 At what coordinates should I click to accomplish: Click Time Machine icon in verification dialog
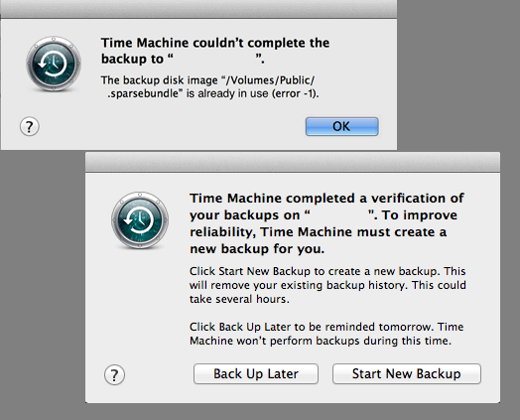click(140, 220)
